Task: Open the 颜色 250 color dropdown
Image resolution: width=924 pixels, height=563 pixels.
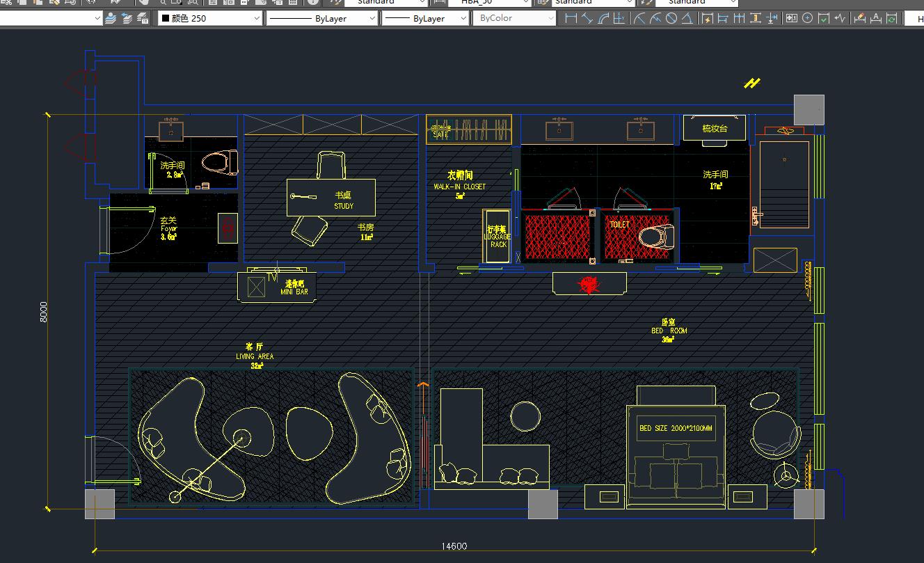Action: click(210, 19)
